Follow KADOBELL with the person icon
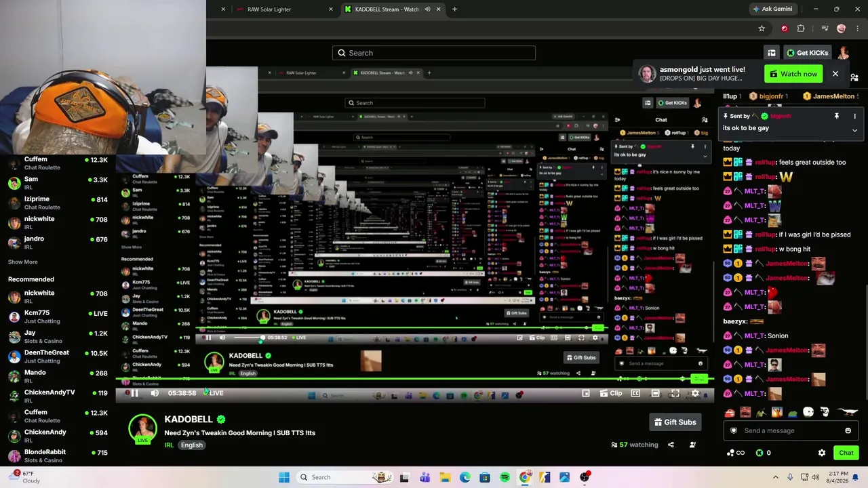The width and height of the screenshot is (868, 488). pos(692,445)
